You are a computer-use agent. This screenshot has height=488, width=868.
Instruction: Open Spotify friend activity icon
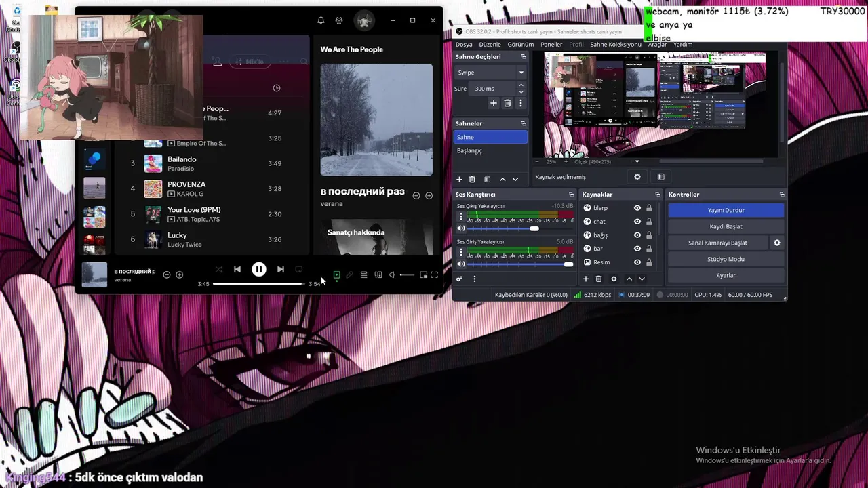[339, 20]
